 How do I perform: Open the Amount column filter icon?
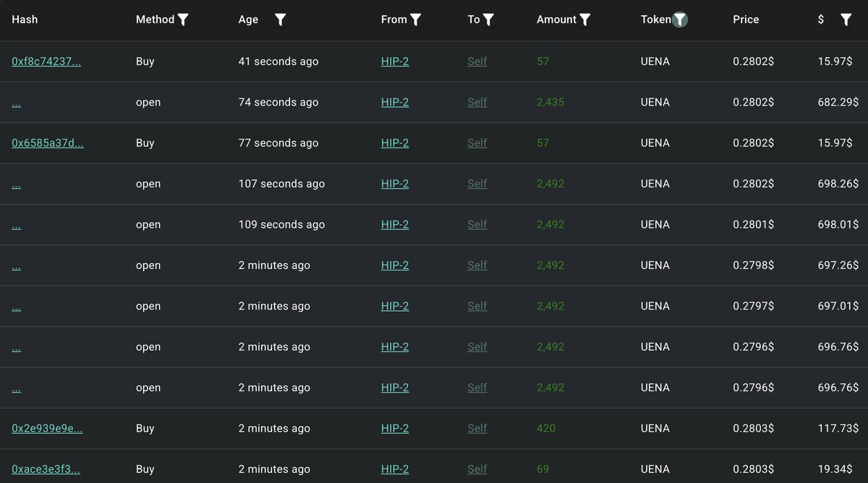(585, 20)
